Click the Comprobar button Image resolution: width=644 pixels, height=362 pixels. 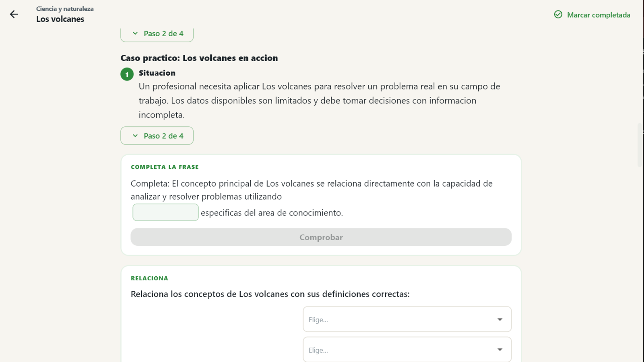pos(321,237)
